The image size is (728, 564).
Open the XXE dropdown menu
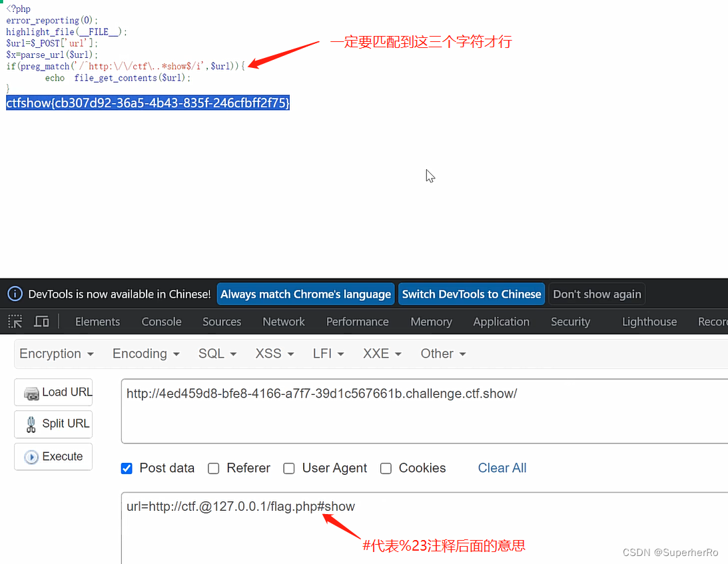[x=382, y=354]
